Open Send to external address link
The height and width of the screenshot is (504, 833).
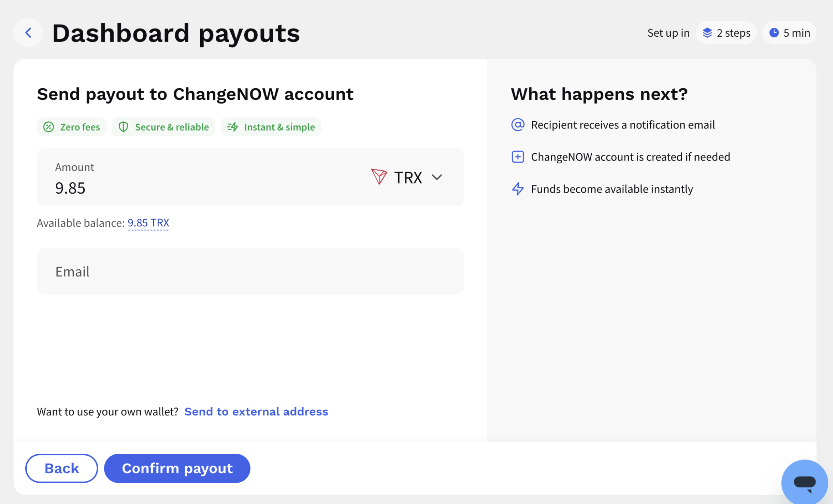(256, 412)
